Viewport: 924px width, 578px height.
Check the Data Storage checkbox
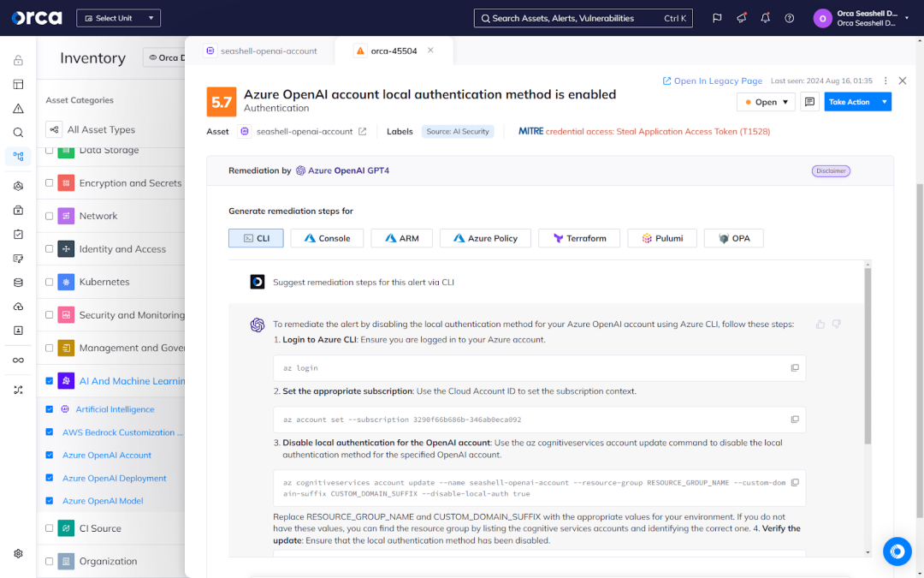pyautogui.click(x=50, y=150)
